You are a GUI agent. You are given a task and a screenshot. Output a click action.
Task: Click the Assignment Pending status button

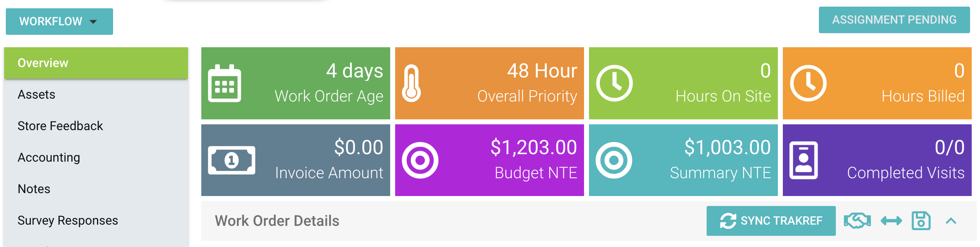pyautogui.click(x=894, y=20)
